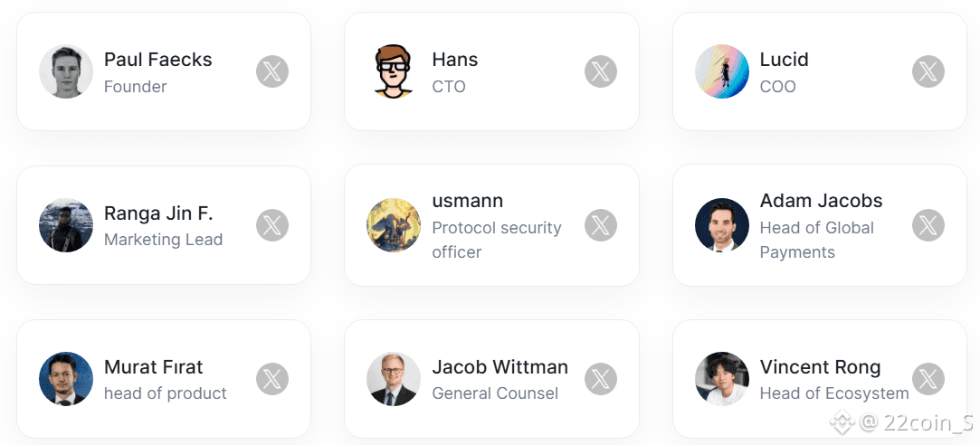Click Adam Jacobs' X icon
980x445 pixels.
coord(928,225)
